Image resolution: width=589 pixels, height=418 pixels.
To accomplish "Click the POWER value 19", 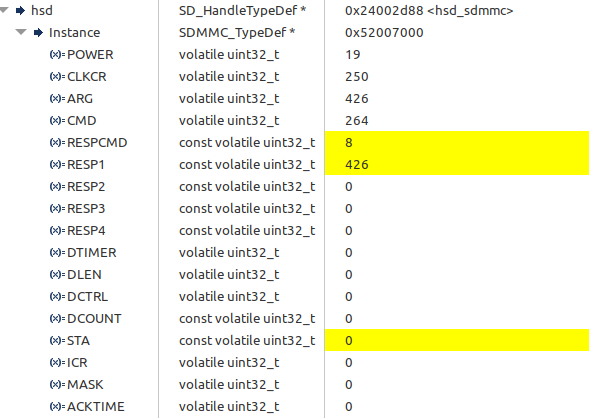I will (353, 54).
